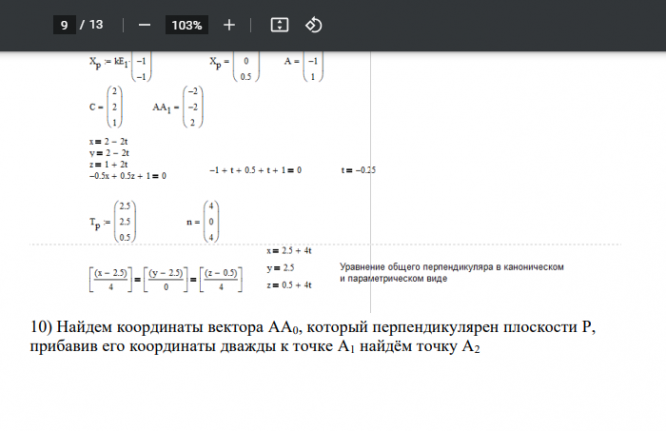666x431 pixels.
Task: Click the fit to page icon
Action: [279, 25]
